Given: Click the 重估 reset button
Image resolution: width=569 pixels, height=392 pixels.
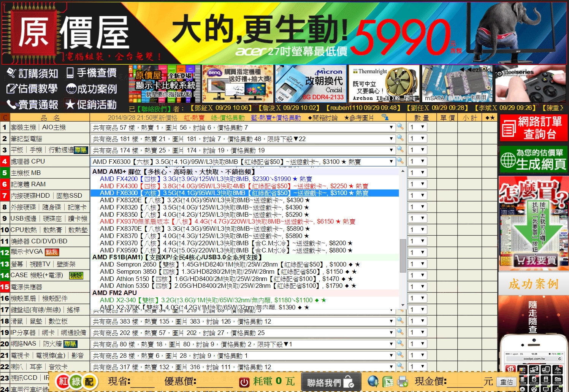Looking at the screenshot, I should point(507,382).
